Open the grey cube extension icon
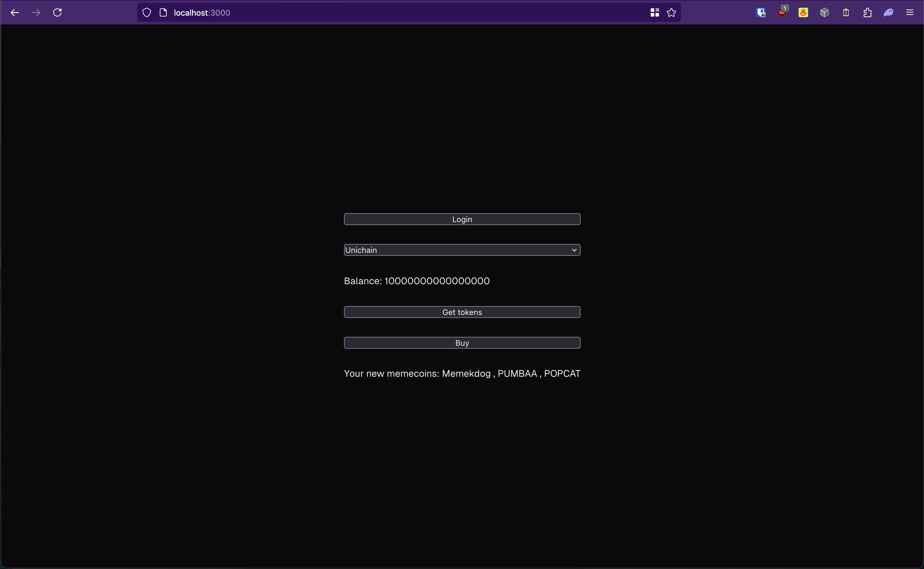The width and height of the screenshot is (924, 569). [x=825, y=13]
